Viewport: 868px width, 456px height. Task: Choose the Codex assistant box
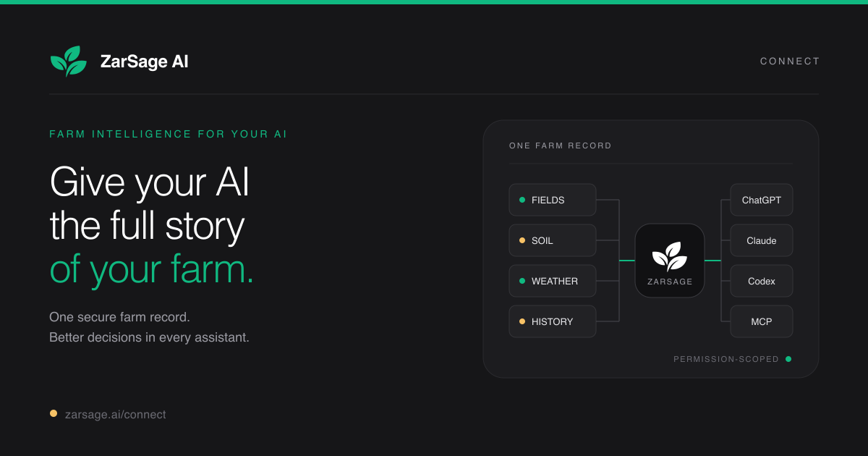[762, 281]
